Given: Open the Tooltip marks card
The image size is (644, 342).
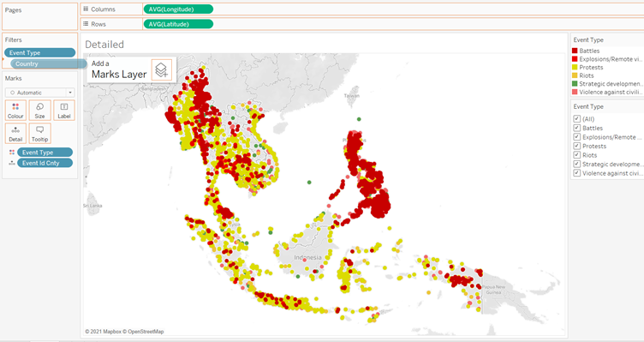Looking at the screenshot, I should (40, 134).
